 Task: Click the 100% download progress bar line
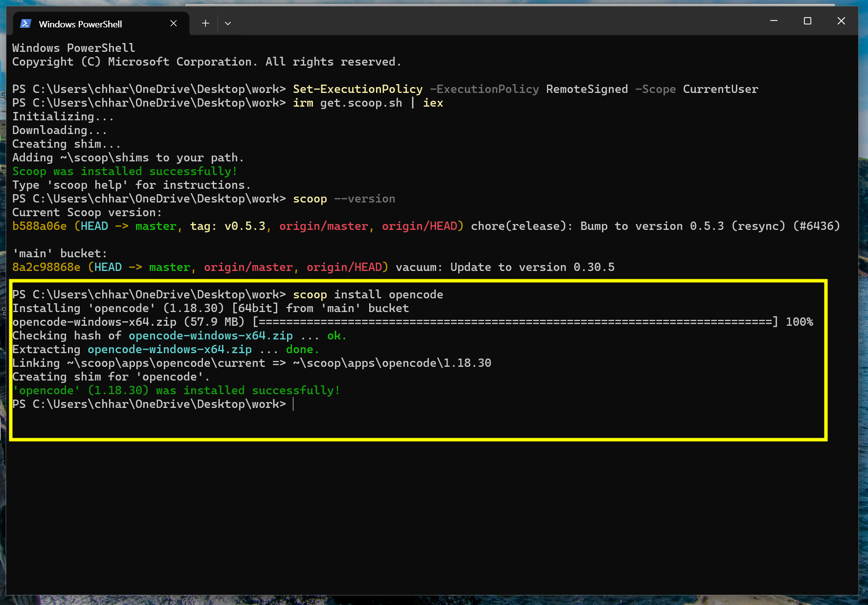coord(413,322)
